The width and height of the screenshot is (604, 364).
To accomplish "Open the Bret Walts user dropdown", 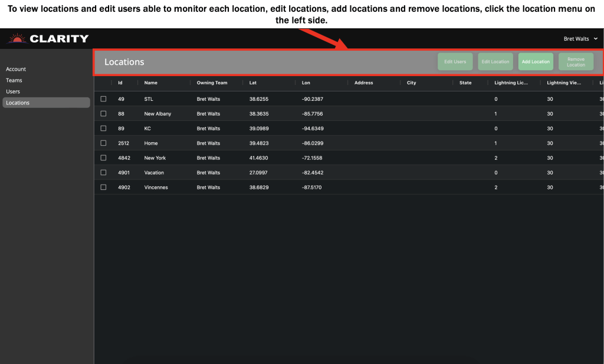I will tap(580, 39).
